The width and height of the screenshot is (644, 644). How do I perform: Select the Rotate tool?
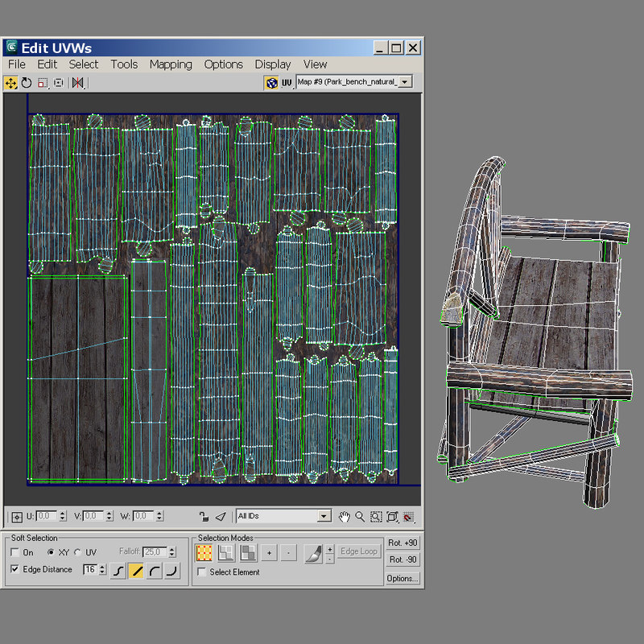(x=27, y=82)
